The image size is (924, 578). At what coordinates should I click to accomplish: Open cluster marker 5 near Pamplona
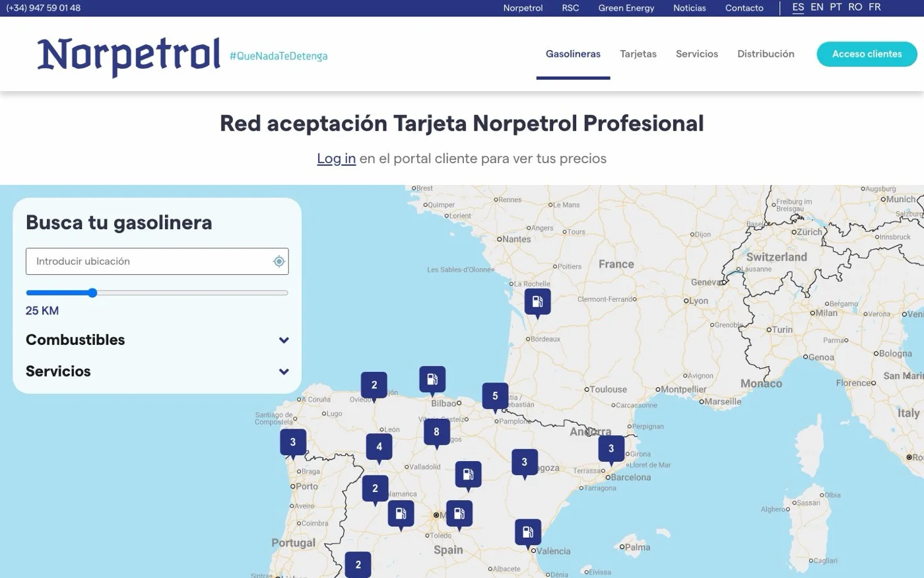click(495, 396)
